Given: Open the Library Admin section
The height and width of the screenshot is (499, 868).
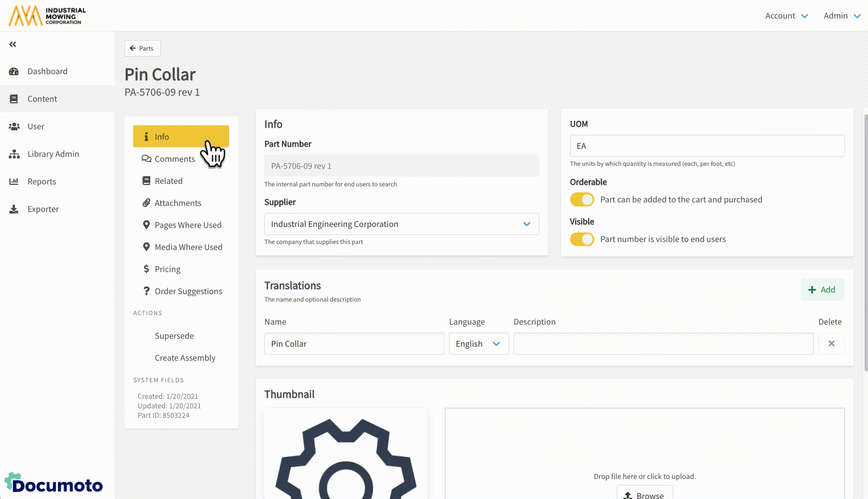Looking at the screenshot, I should (53, 154).
